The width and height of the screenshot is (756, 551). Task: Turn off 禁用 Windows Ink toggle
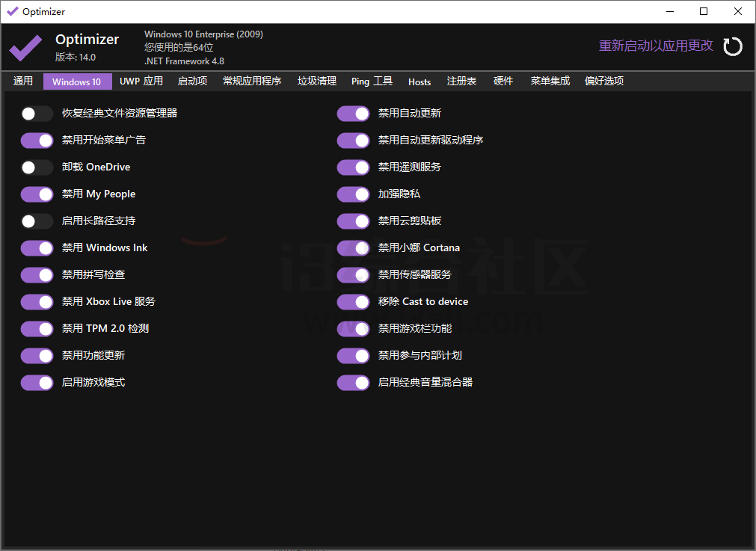(37, 248)
